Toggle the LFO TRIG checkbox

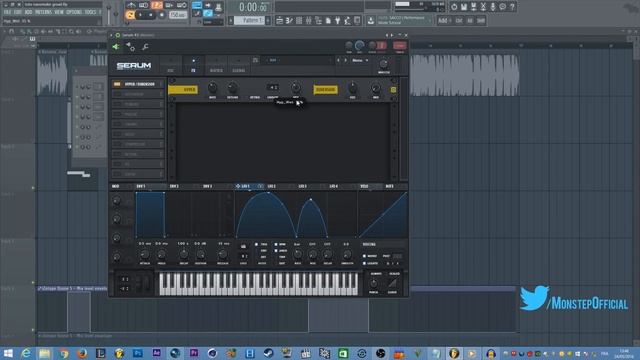pos(256,244)
